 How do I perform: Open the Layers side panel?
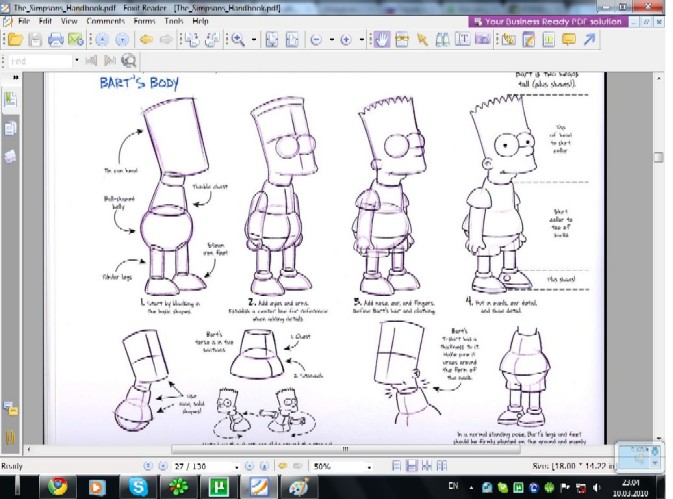10,157
